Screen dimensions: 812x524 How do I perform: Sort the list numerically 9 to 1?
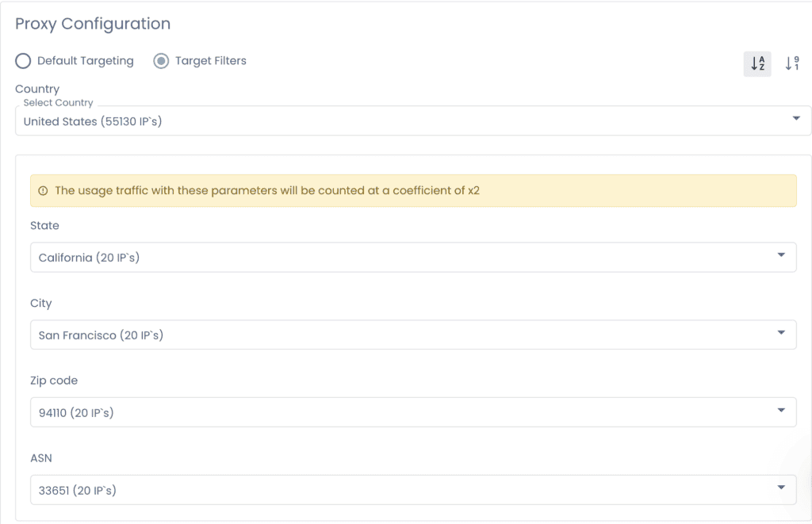tap(791, 63)
